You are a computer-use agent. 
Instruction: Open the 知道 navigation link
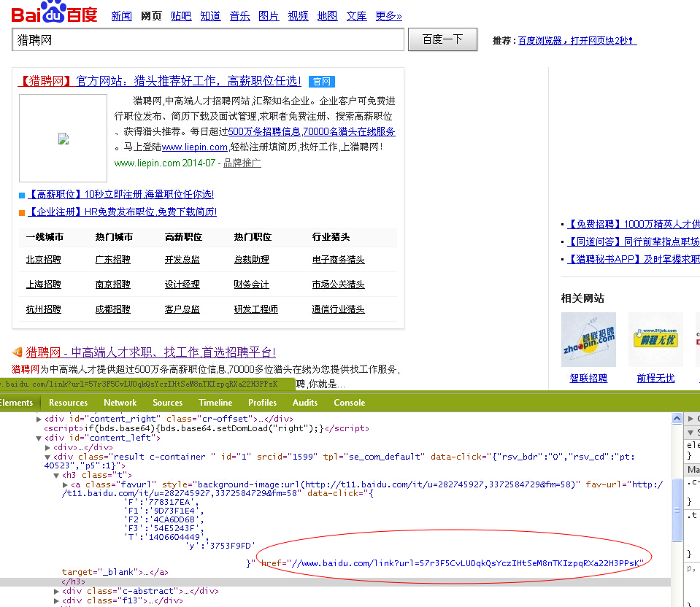click(210, 16)
